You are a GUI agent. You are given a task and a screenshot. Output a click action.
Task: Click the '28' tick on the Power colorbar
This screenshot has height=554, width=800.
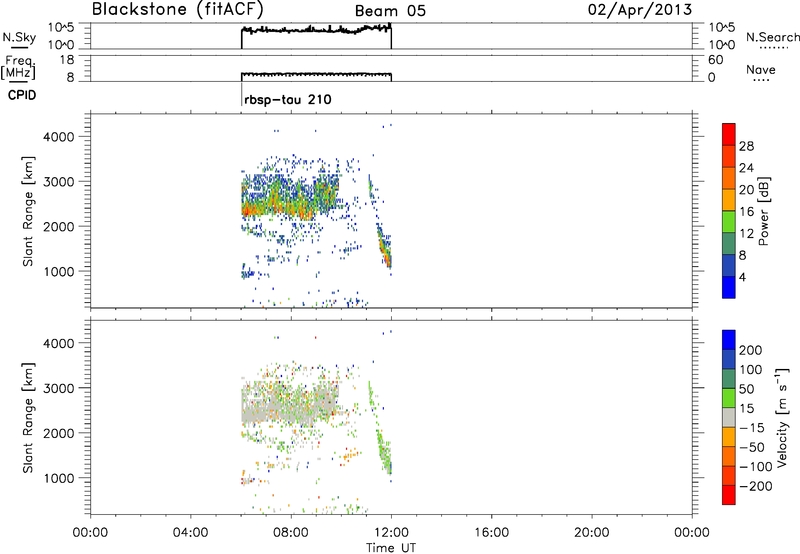(x=746, y=146)
